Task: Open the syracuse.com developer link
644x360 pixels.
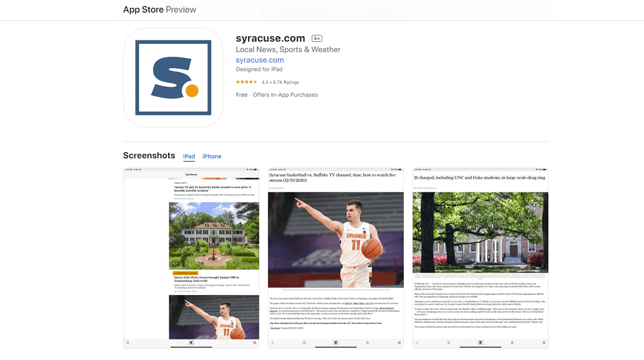Action: pyautogui.click(x=260, y=60)
